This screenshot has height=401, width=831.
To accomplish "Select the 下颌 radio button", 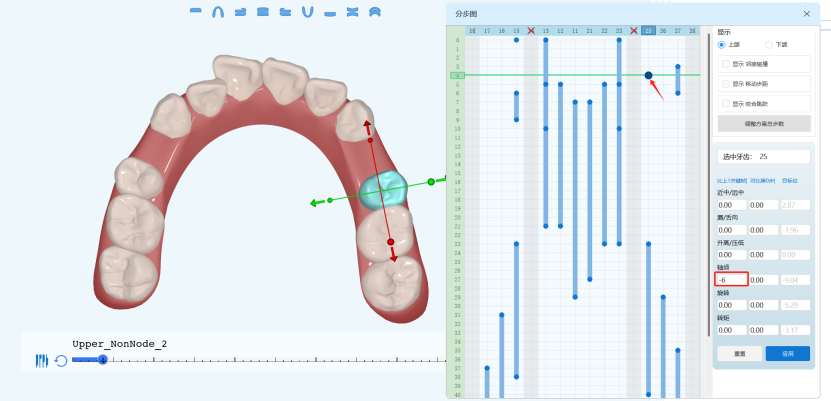I will click(769, 44).
